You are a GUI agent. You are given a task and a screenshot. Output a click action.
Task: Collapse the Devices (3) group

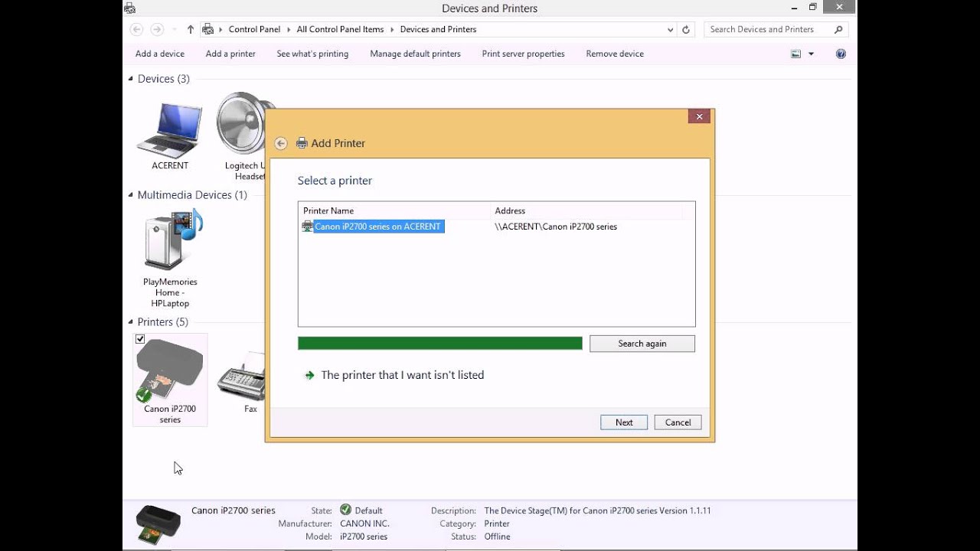[130, 79]
